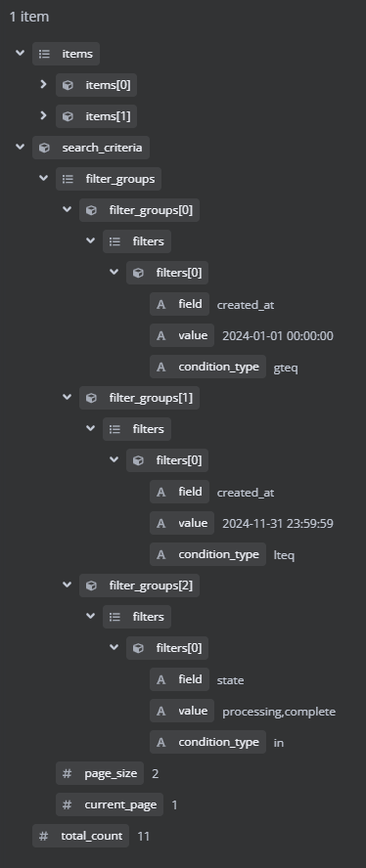Collapse the filter_groups[2] chevron
Image resolution: width=366 pixels, height=868 pixels.
[x=68, y=586]
